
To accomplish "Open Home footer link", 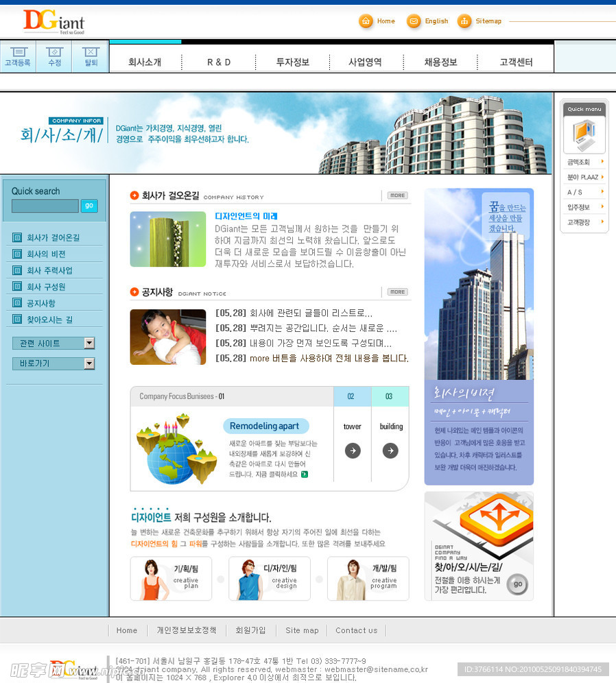I will coord(127,630).
